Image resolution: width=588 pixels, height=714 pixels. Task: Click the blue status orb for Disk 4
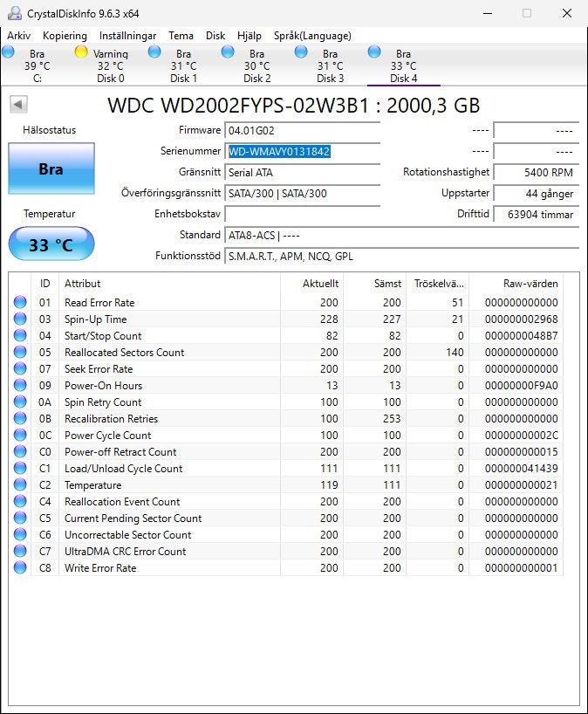374,51
